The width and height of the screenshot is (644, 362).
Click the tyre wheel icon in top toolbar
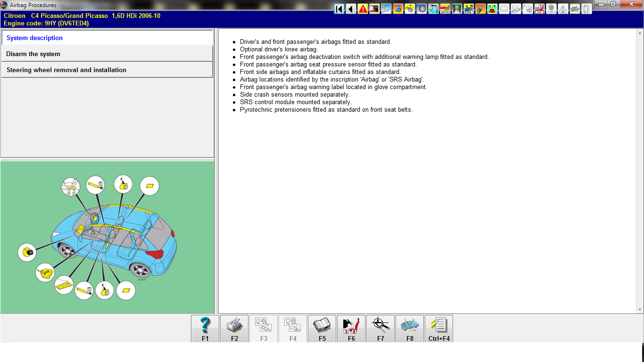click(421, 9)
